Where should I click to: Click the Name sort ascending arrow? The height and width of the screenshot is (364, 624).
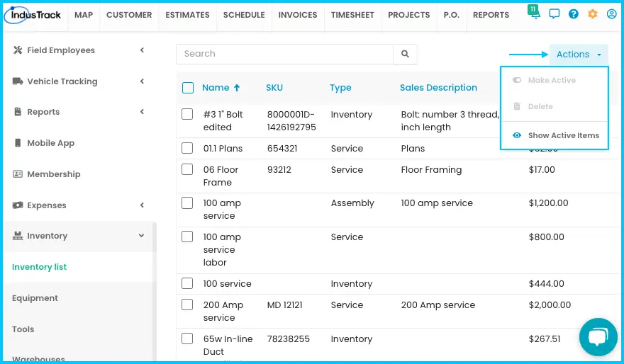[x=237, y=88]
